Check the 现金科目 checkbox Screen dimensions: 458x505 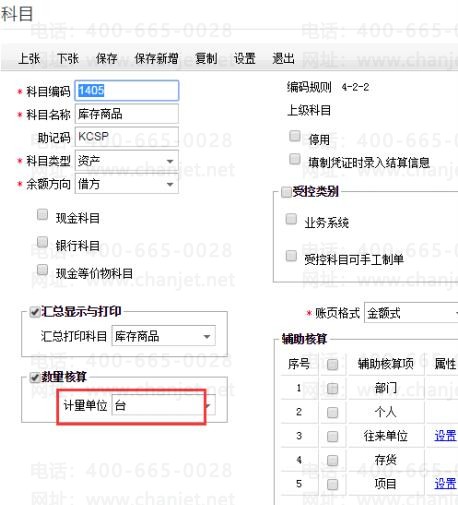42,214
